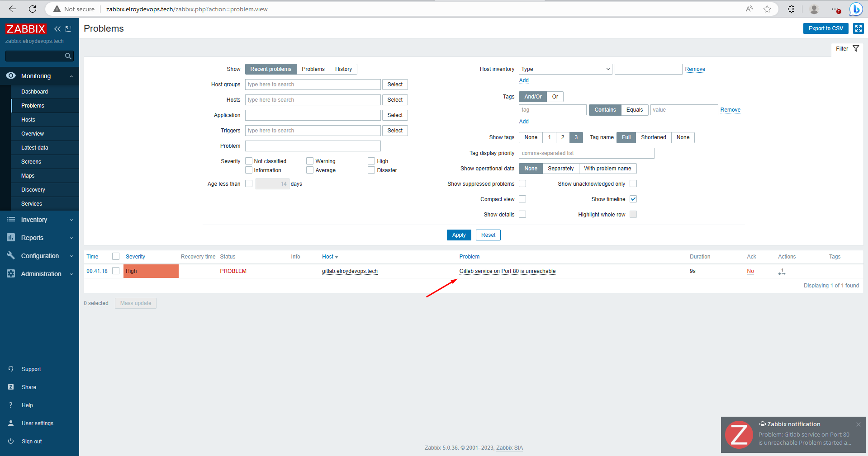This screenshot has height=456, width=868.
Task: Click Export to CSV button
Action: [x=825, y=28]
